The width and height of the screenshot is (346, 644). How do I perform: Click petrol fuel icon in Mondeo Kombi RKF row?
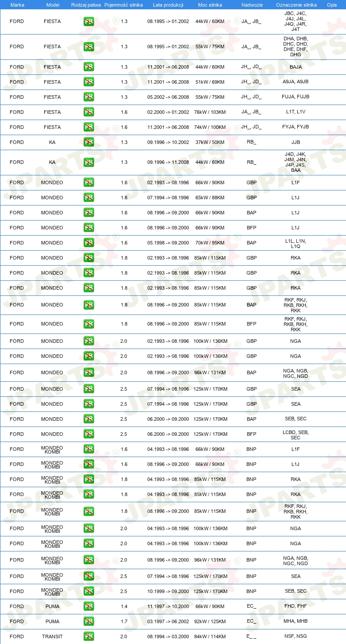pos(88,511)
